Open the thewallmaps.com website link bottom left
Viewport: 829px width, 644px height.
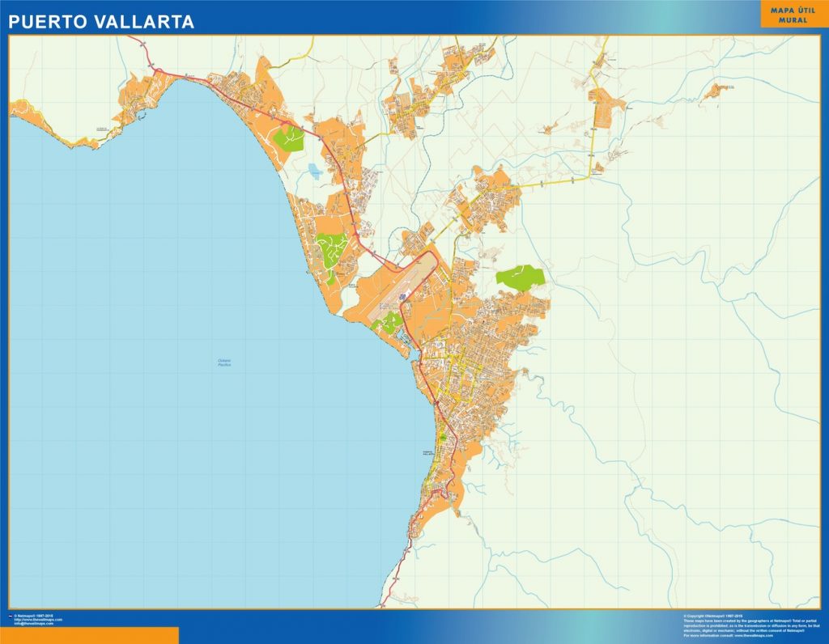(38, 620)
